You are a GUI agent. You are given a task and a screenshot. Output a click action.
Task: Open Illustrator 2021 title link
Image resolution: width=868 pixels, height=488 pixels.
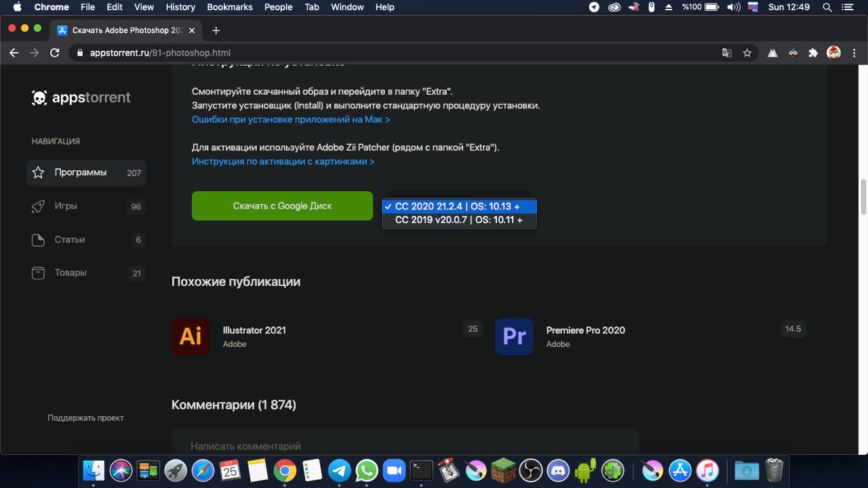tap(254, 330)
